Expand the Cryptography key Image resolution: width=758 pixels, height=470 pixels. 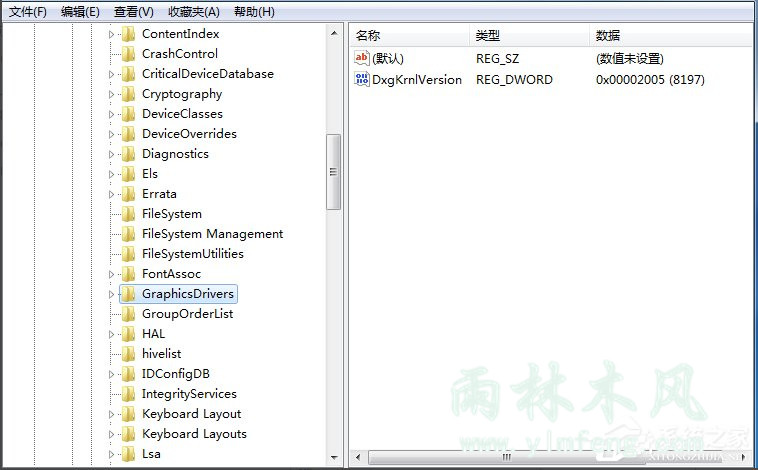[111, 94]
